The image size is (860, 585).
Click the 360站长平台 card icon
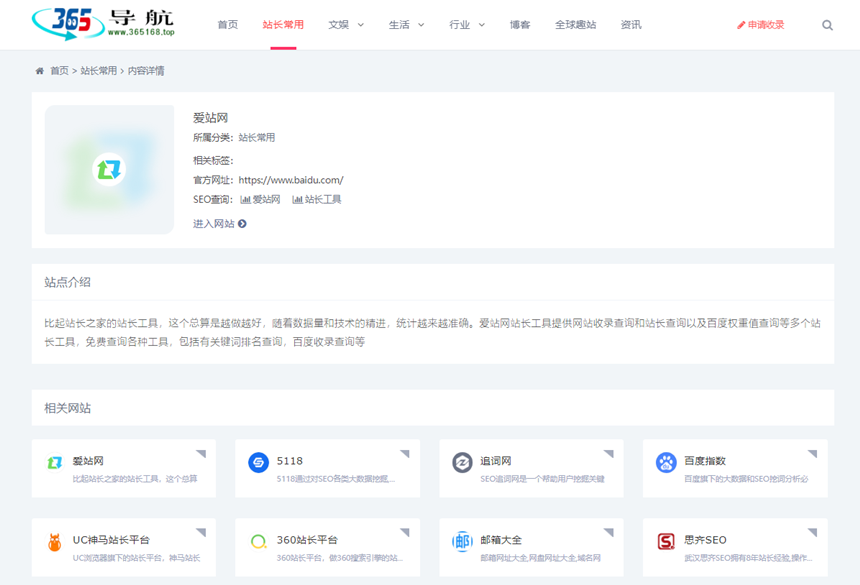point(258,542)
